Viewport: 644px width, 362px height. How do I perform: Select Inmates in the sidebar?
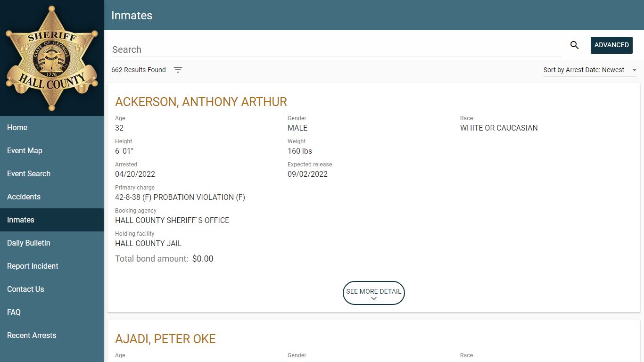click(x=52, y=220)
